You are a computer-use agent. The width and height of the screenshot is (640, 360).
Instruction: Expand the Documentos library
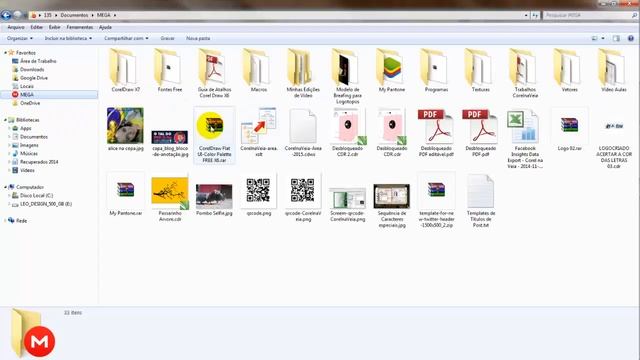pos(9,137)
